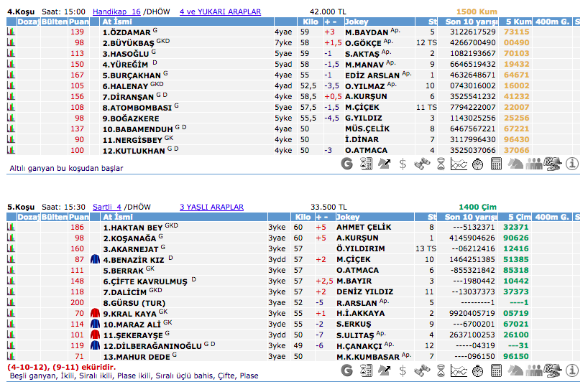
Task: Open the info icon under race 5
Action: [x=572, y=370]
